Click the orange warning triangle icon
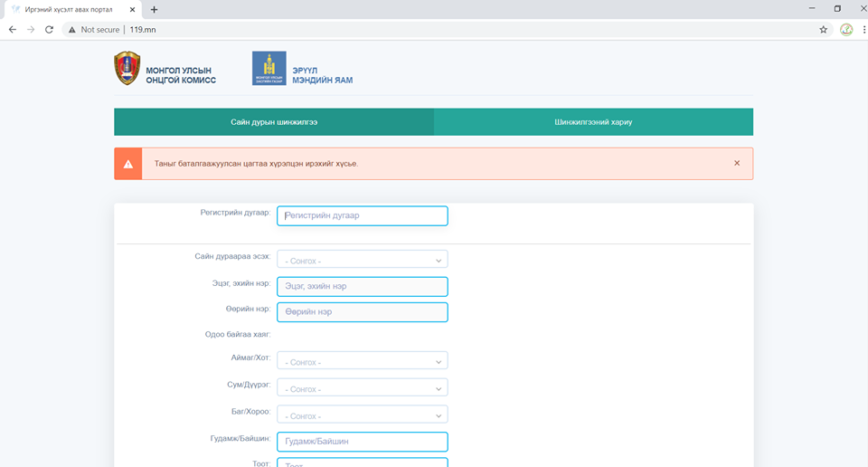Image resolution: width=868 pixels, height=467 pixels. [x=128, y=164]
